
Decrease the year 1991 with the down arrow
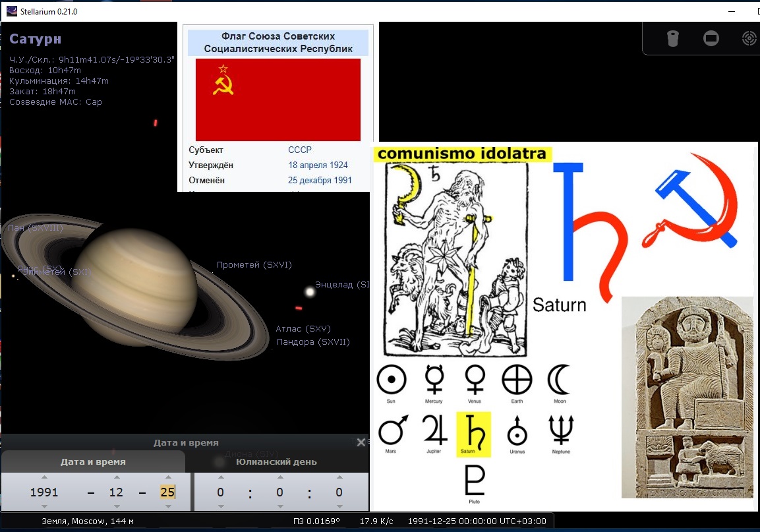click(x=45, y=506)
